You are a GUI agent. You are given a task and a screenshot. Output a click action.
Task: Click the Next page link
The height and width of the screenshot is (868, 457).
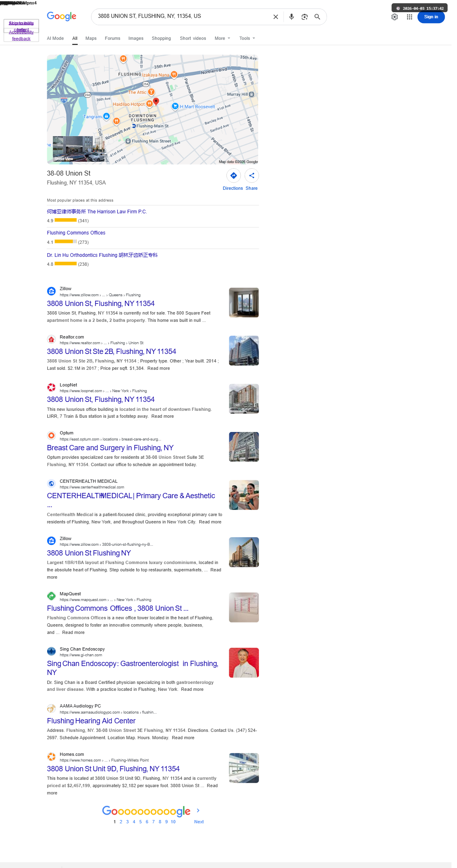tap(199, 822)
